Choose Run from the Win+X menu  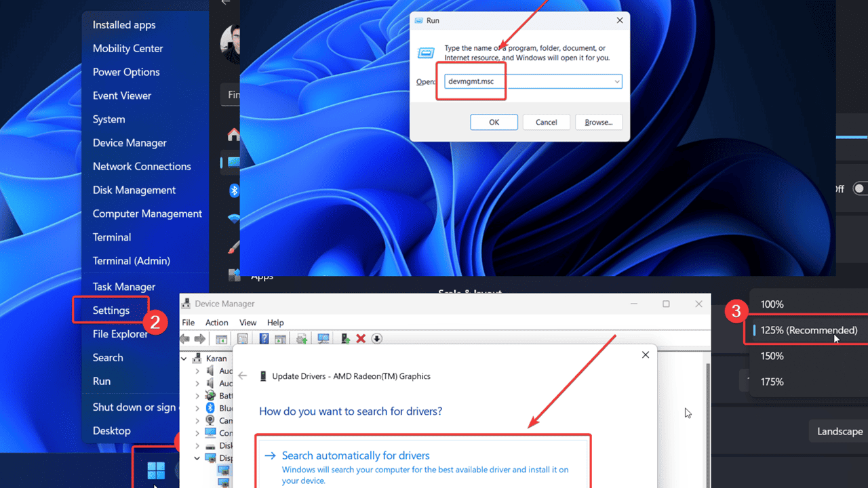pos(102,381)
